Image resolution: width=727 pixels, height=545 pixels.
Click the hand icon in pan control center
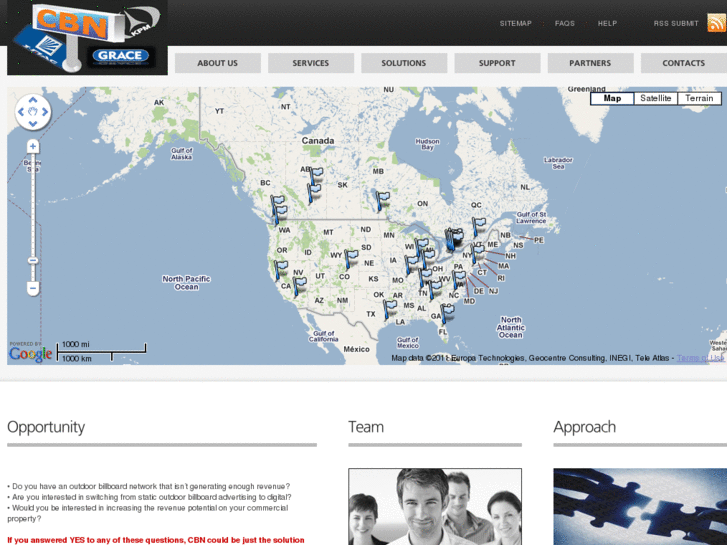click(32, 112)
